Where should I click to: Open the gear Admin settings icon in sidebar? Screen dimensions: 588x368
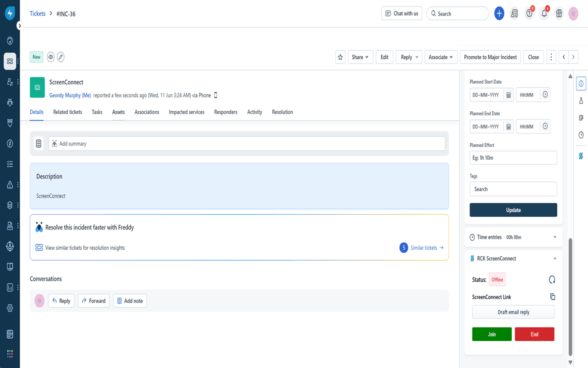point(10,308)
